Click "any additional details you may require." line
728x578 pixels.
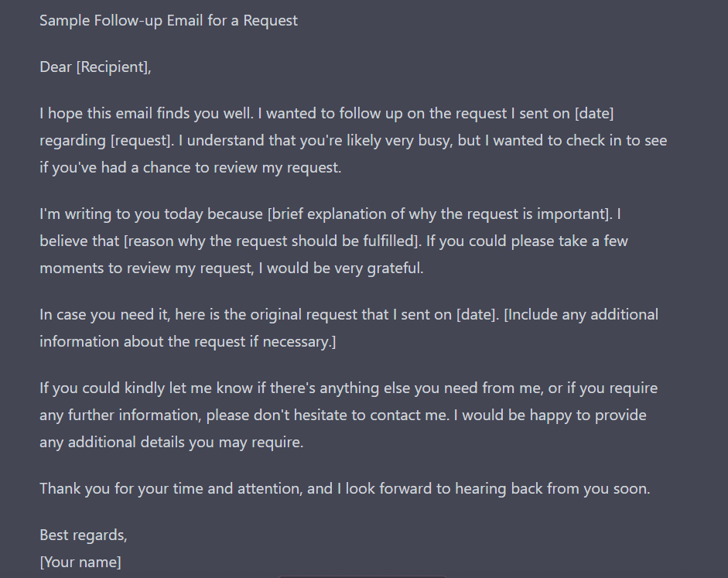pyautogui.click(x=171, y=442)
